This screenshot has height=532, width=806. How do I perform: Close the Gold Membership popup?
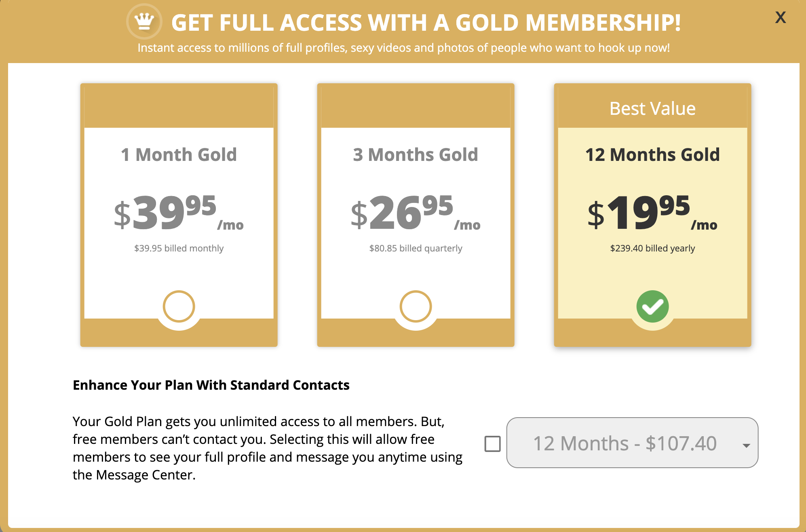pos(780,17)
